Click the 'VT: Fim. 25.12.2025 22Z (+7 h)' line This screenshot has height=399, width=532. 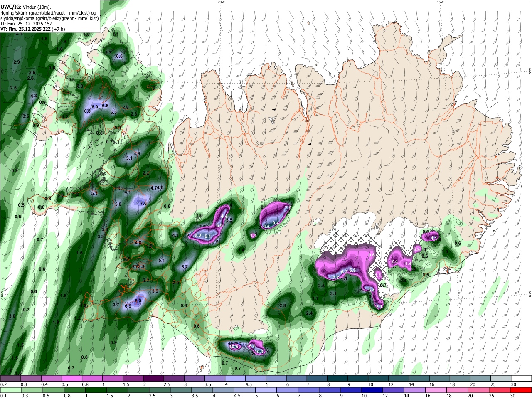pyautogui.click(x=32, y=29)
